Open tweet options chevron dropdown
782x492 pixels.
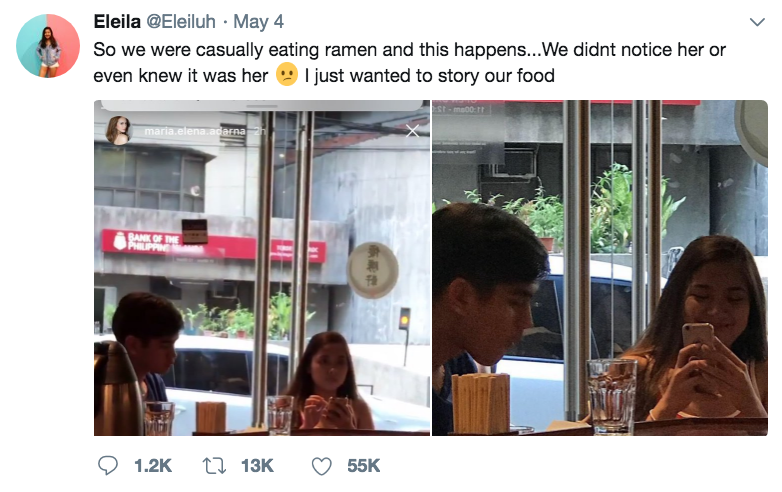click(756, 22)
